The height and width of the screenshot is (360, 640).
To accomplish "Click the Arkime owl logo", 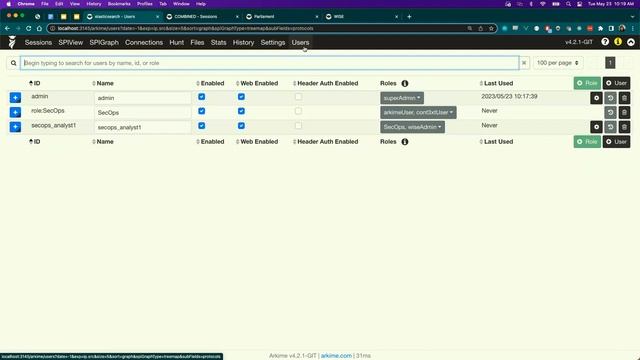I will tap(12, 42).
